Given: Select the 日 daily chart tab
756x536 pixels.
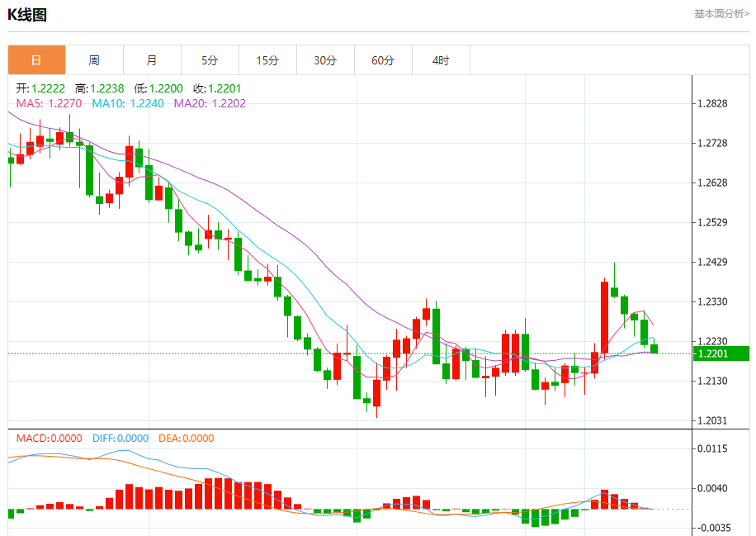Looking at the screenshot, I should 36,60.
